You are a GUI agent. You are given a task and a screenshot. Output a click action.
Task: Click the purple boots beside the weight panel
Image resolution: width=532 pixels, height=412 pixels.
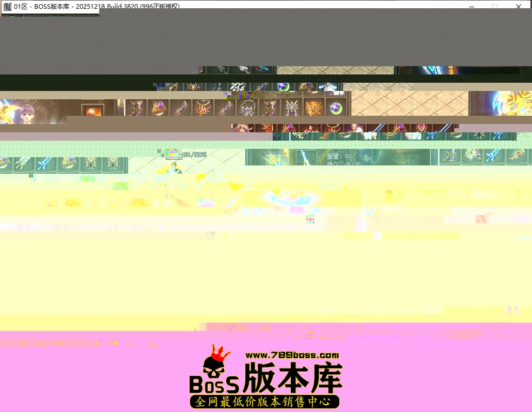[x=449, y=155]
